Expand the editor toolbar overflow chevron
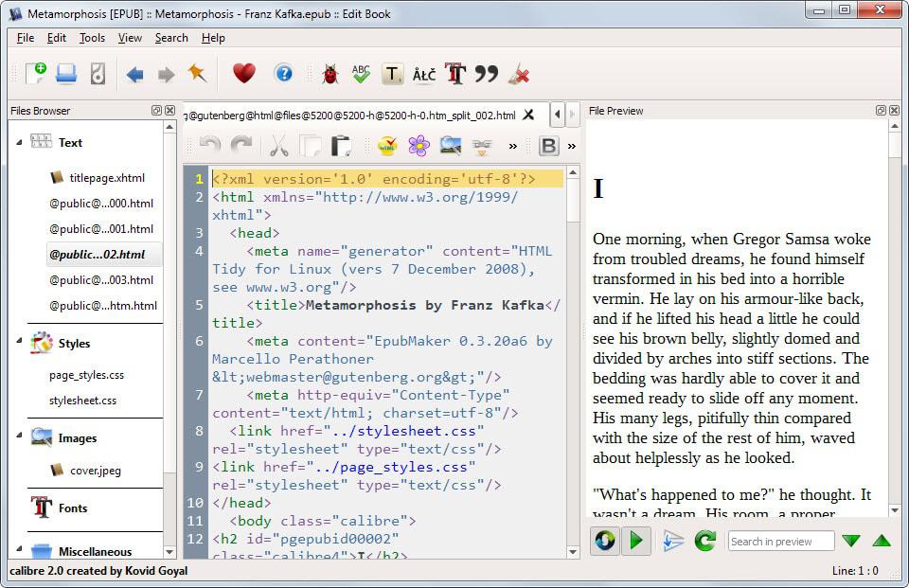 pyautogui.click(x=514, y=145)
